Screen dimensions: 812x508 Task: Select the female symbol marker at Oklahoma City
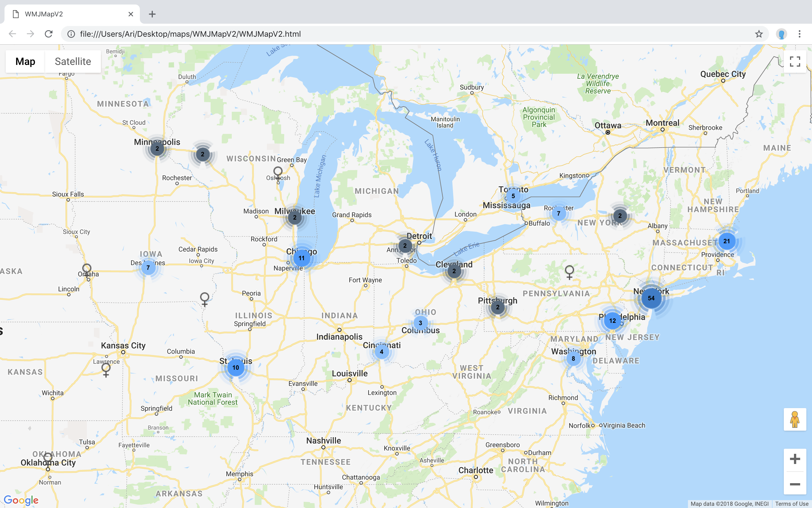[x=48, y=460]
